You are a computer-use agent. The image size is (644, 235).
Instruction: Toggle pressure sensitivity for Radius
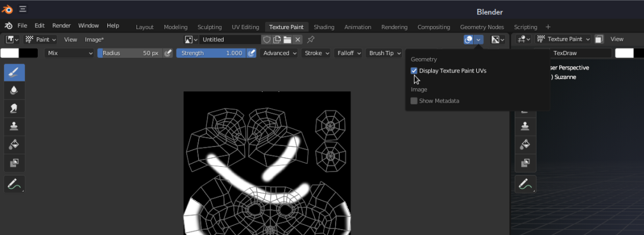click(168, 53)
